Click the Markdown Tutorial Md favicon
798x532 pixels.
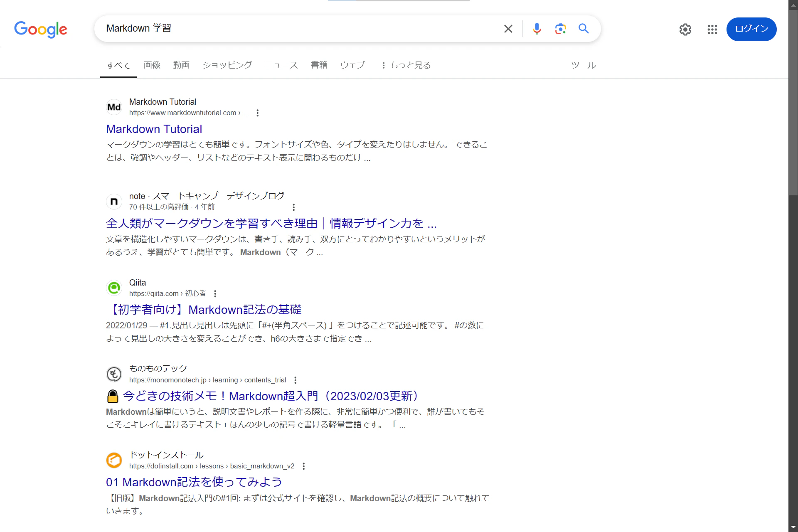[x=114, y=106]
